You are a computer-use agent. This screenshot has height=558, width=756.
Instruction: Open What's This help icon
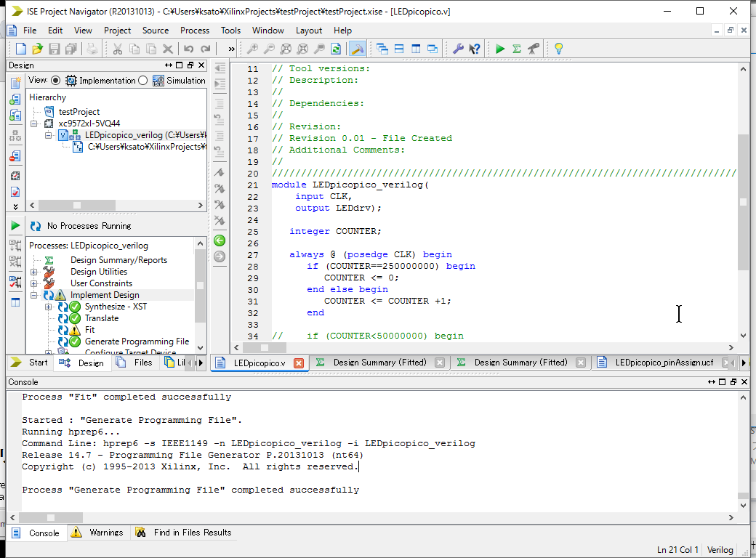pos(475,49)
